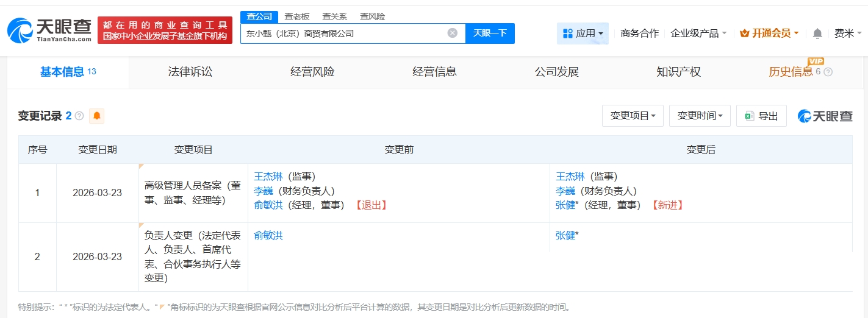The width and height of the screenshot is (868, 318).
Task: Open 俞敏洪 link in 负责人变更 row
Action: pyautogui.click(x=268, y=236)
